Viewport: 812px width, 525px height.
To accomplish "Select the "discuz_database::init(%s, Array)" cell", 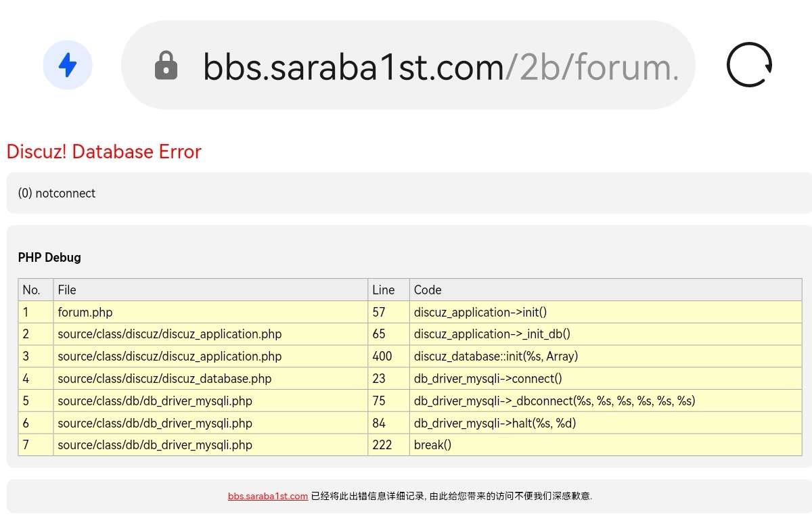I will [x=606, y=357].
